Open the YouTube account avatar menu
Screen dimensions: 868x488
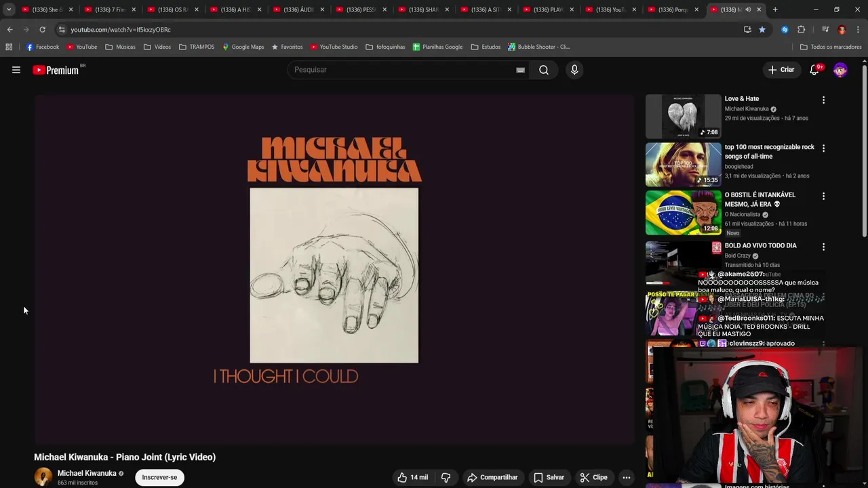pyautogui.click(x=840, y=70)
